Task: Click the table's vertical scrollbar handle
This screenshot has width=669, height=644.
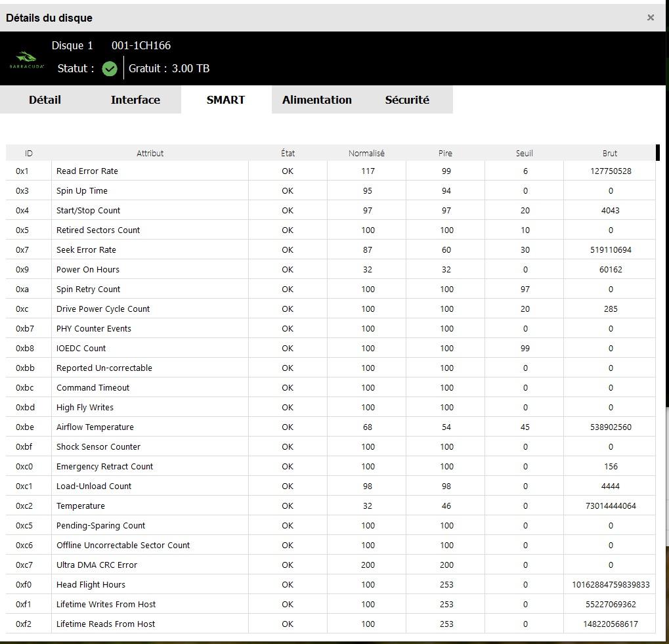Action: coord(657,152)
